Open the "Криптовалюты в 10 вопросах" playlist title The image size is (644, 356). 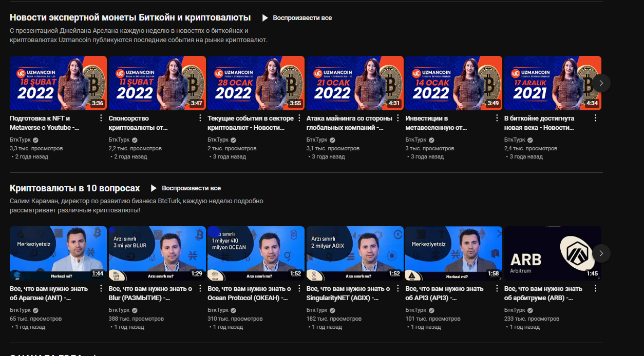pos(75,188)
